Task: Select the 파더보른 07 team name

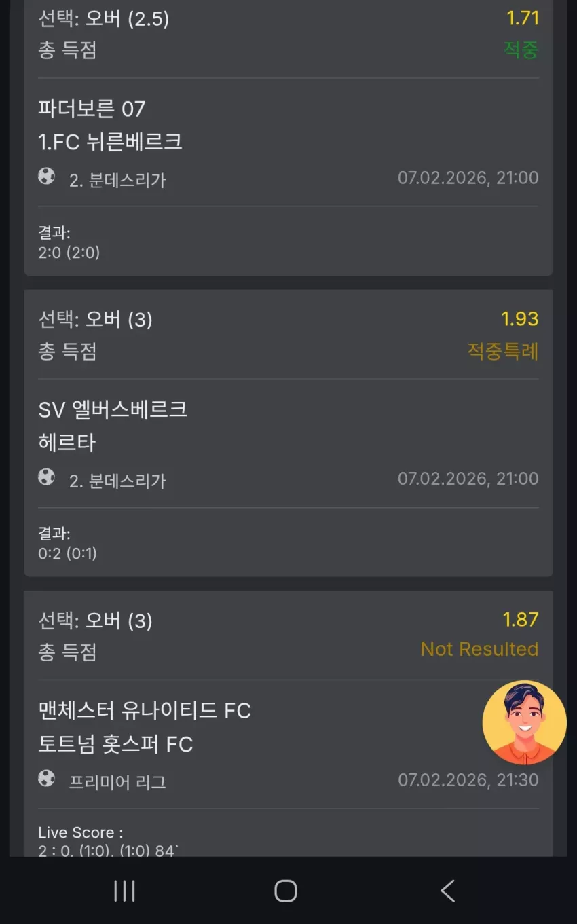Action: (92, 109)
